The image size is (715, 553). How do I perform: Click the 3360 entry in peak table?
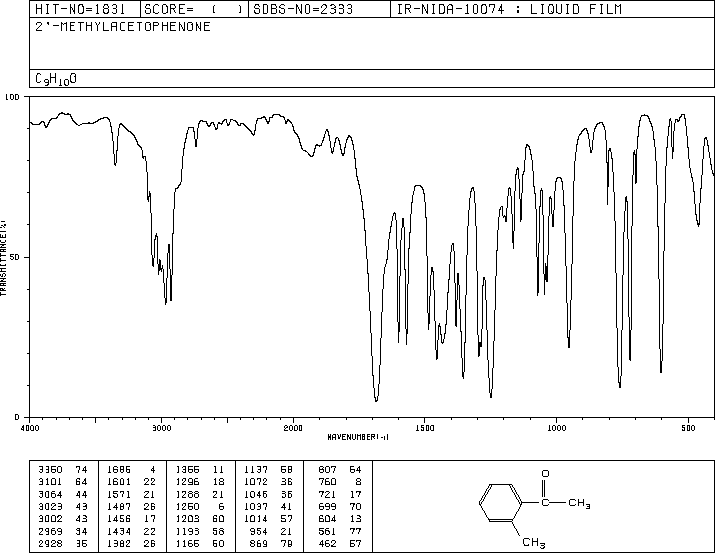[50, 470]
